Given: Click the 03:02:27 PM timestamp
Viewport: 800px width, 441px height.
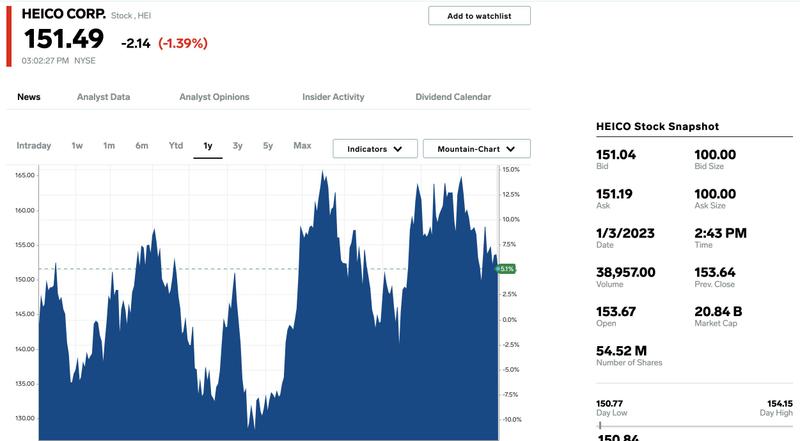Looking at the screenshot, I should [x=45, y=61].
